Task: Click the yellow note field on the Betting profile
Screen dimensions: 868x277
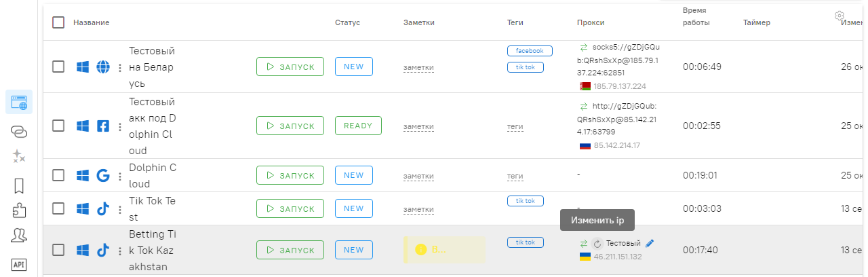Action: click(x=444, y=249)
